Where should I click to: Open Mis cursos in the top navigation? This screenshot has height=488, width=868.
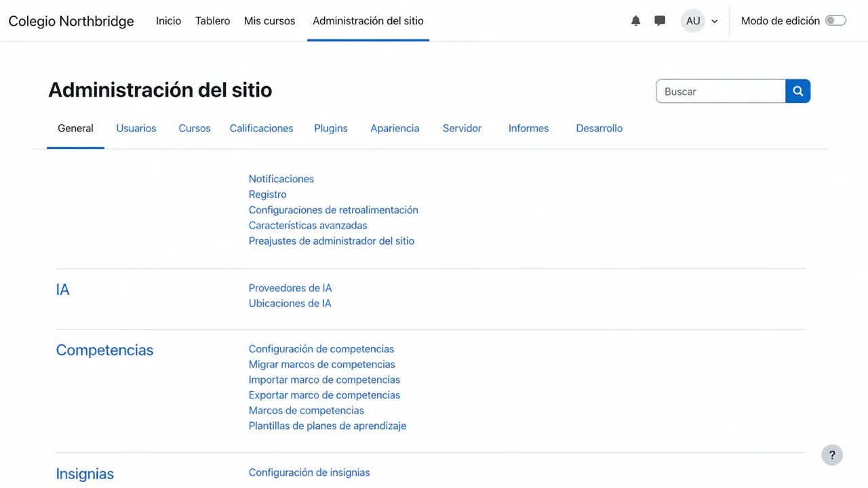point(269,21)
